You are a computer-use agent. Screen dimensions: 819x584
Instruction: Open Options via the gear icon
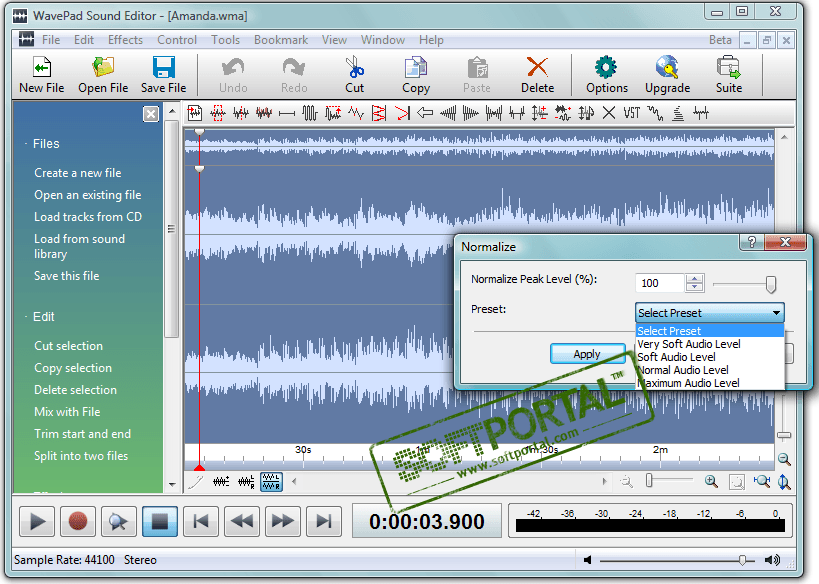pos(606,67)
